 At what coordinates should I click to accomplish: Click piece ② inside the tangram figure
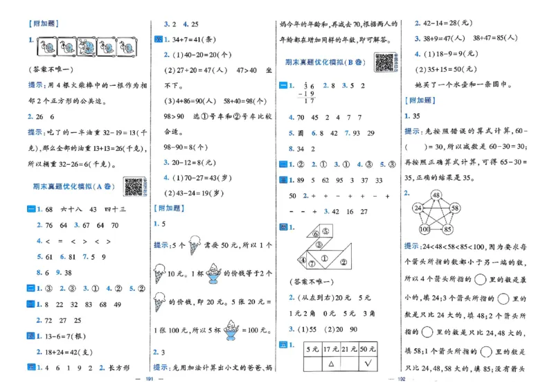pyautogui.click(x=343, y=262)
